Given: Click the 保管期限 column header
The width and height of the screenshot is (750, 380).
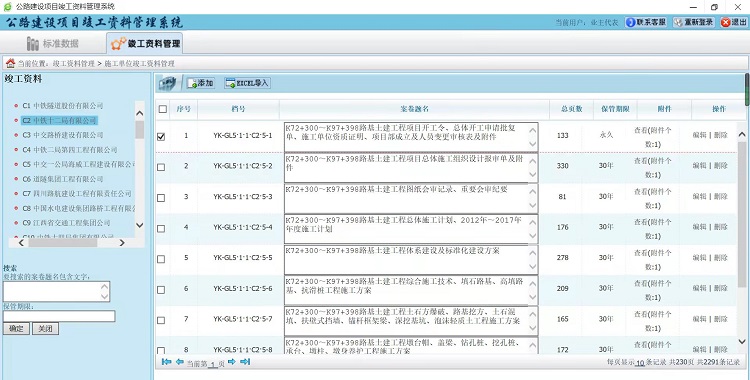Looking at the screenshot, I should coord(615,109).
